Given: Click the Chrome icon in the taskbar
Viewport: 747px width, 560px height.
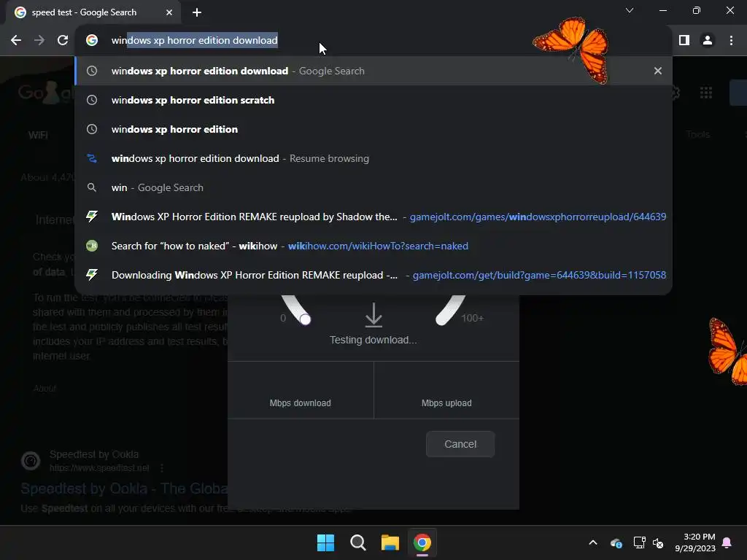Looking at the screenshot, I should [x=422, y=542].
